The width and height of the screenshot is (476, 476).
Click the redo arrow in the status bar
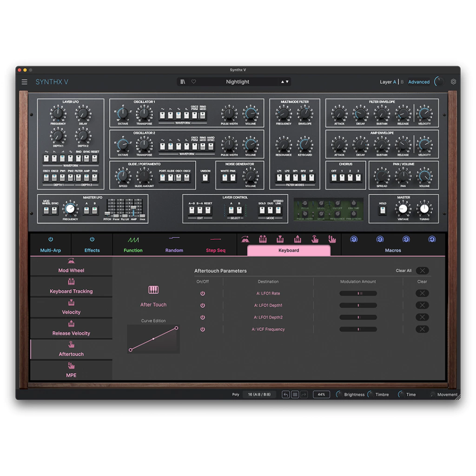(304, 394)
